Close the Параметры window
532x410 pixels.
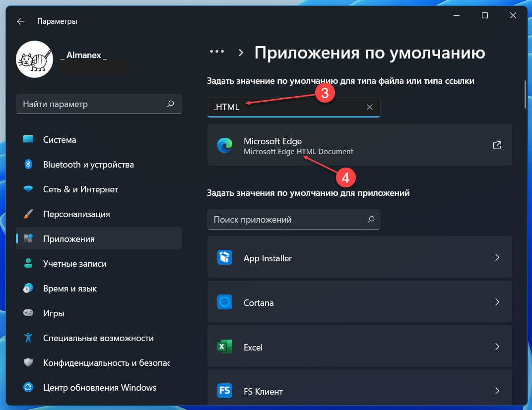pos(513,15)
